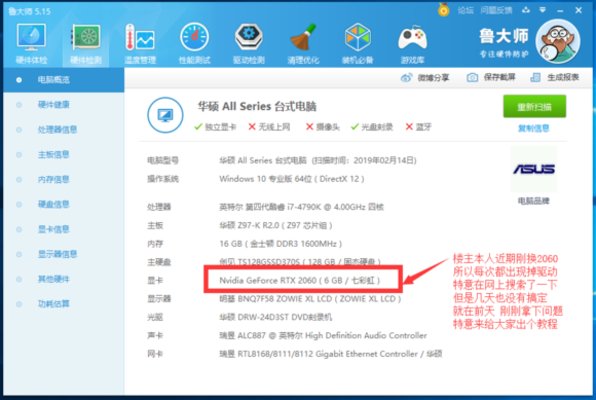Select the 硬件检测 hardware detection icon
The image size is (596, 400).
tap(86, 43)
